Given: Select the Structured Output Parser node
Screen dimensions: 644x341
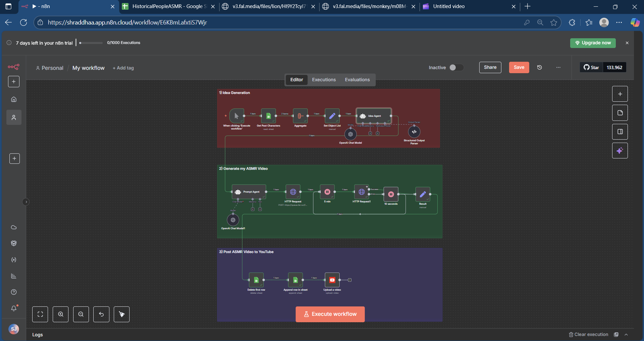Looking at the screenshot, I should [414, 132].
